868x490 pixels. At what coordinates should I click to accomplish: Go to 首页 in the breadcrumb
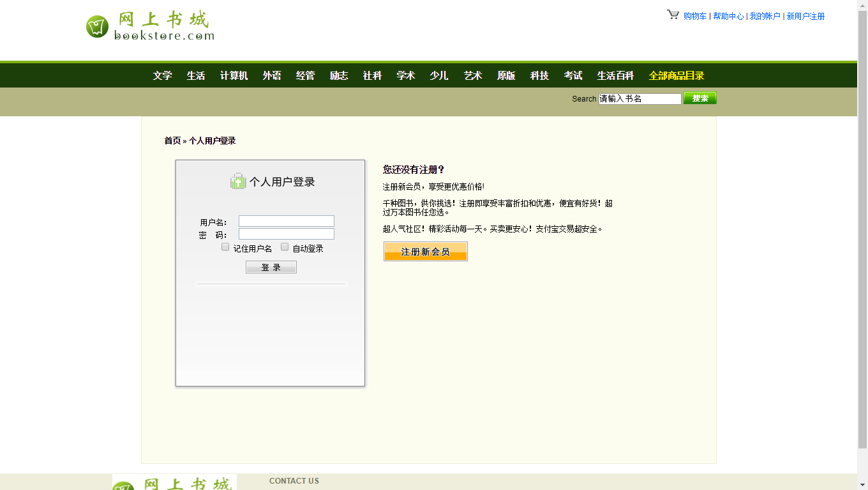pos(172,141)
